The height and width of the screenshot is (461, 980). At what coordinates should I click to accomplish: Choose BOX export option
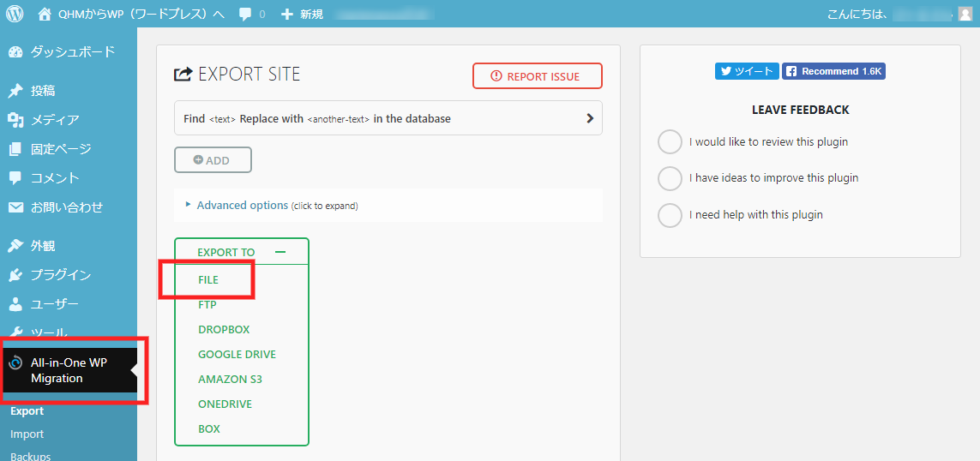pyautogui.click(x=208, y=429)
